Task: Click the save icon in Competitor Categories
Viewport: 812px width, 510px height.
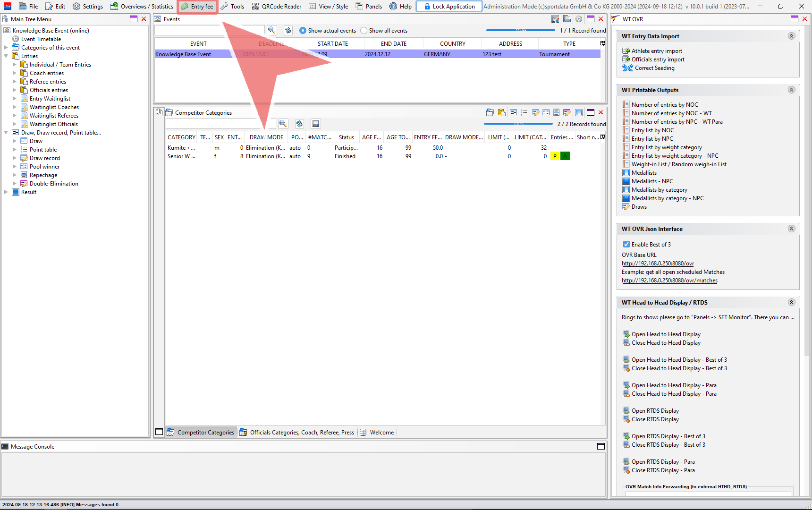Action: (316, 124)
